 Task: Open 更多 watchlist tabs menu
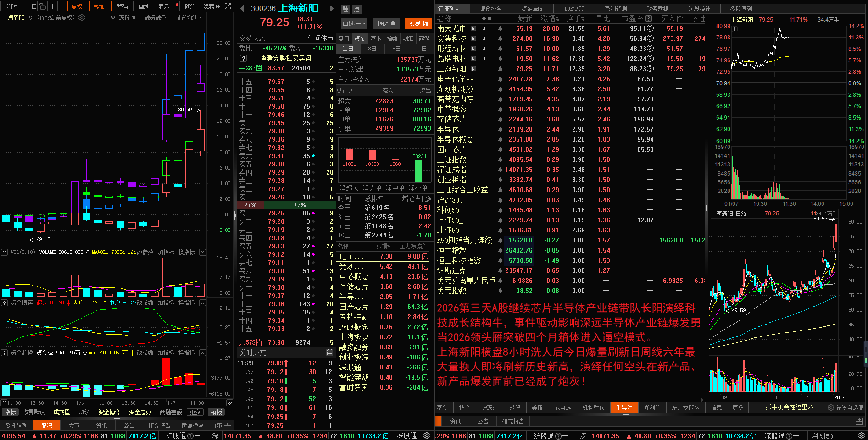(738, 407)
